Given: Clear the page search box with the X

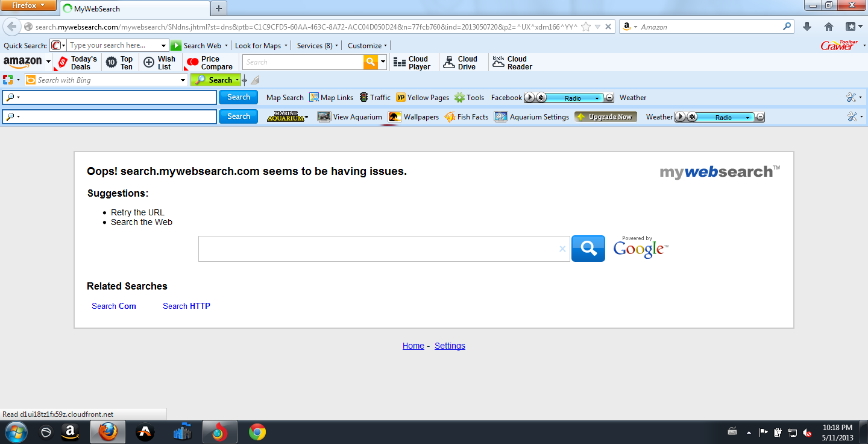Looking at the screenshot, I should click(562, 249).
